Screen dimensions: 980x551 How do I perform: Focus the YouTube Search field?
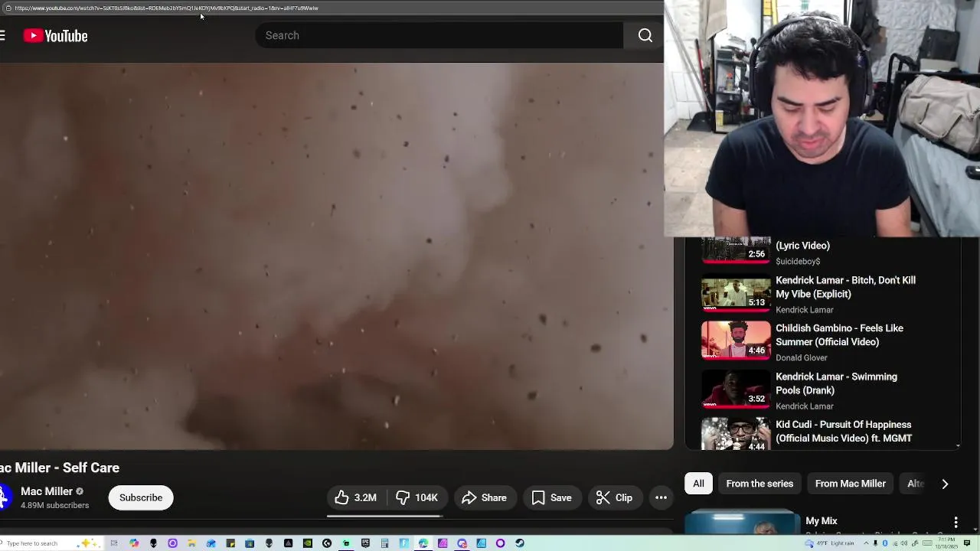point(439,35)
